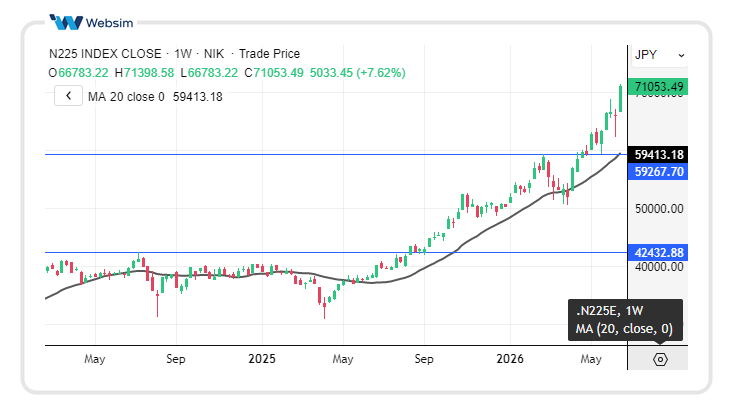Collapse indicator legend with left arrow
733x415 pixels.
[68, 96]
